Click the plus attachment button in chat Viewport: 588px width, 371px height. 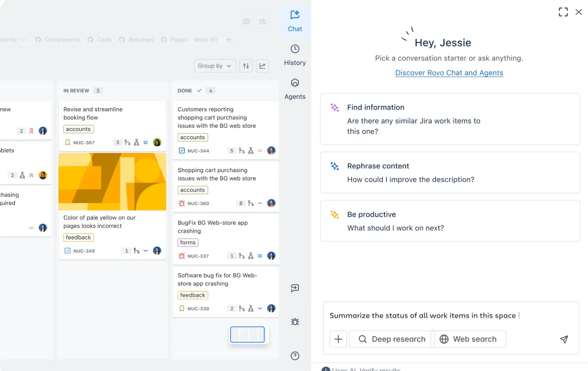pyautogui.click(x=338, y=339)
